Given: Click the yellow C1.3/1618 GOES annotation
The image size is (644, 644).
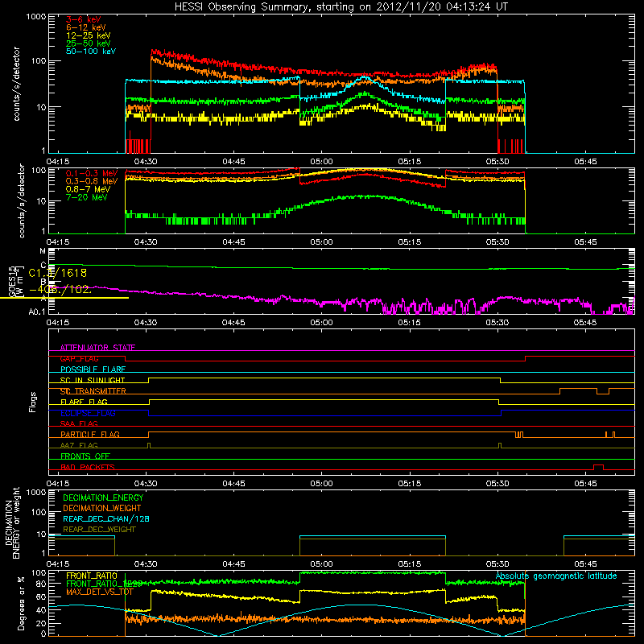Looking at the screenshot, I should coord(57,273).
